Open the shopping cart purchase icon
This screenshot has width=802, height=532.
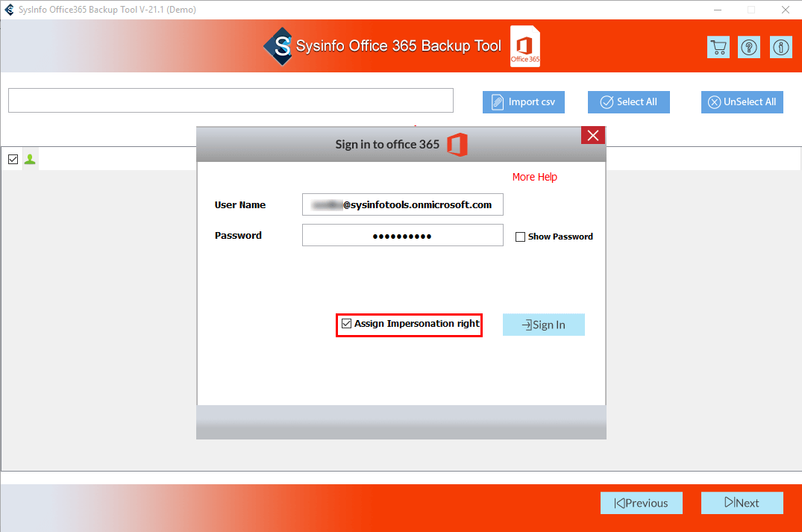coord(718,48)
